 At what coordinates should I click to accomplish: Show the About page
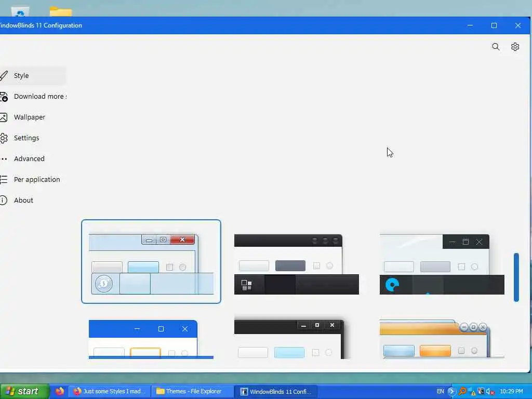point(33,200)
